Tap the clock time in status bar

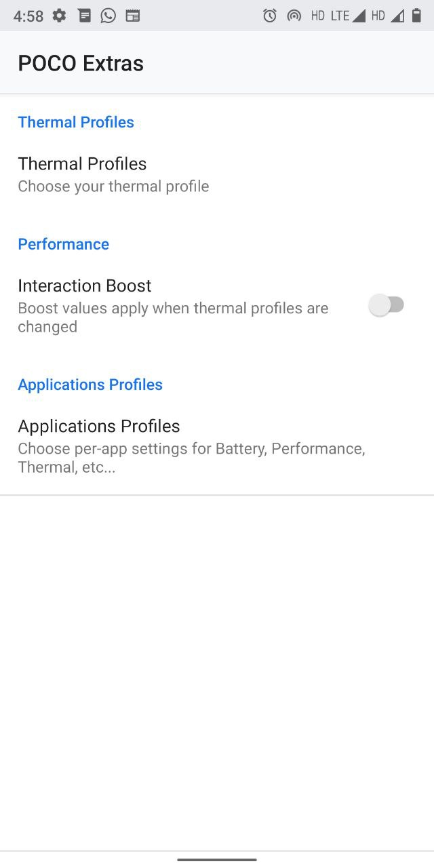28,16
